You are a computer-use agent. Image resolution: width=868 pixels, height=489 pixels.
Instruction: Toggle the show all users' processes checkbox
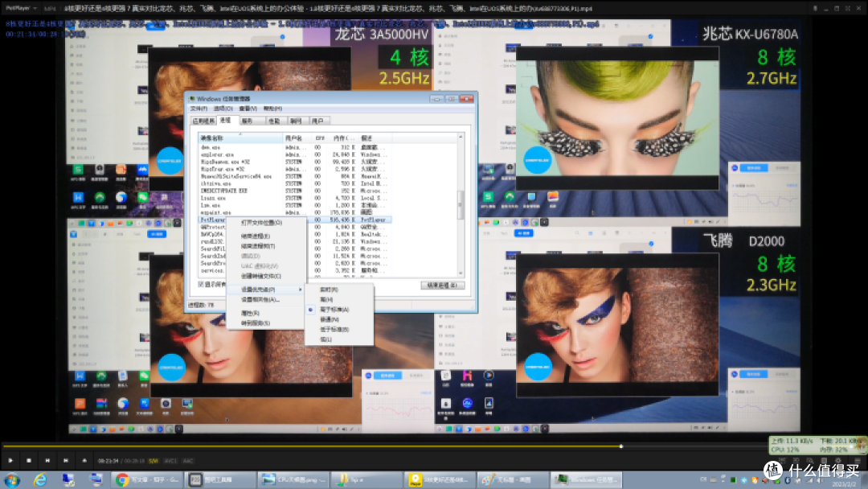201,284
